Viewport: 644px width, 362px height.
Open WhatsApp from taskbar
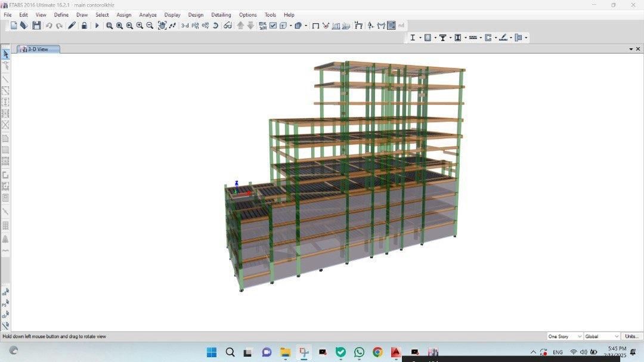[x=359, y=352]
